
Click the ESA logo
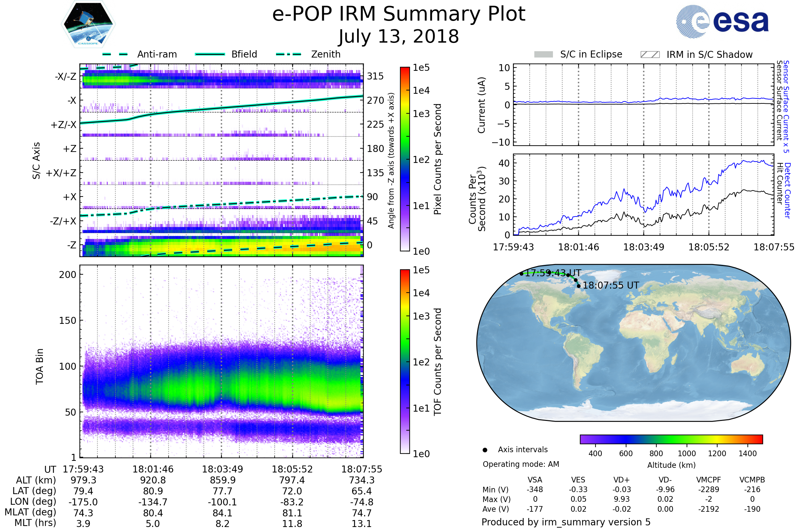tap(722, 21)
